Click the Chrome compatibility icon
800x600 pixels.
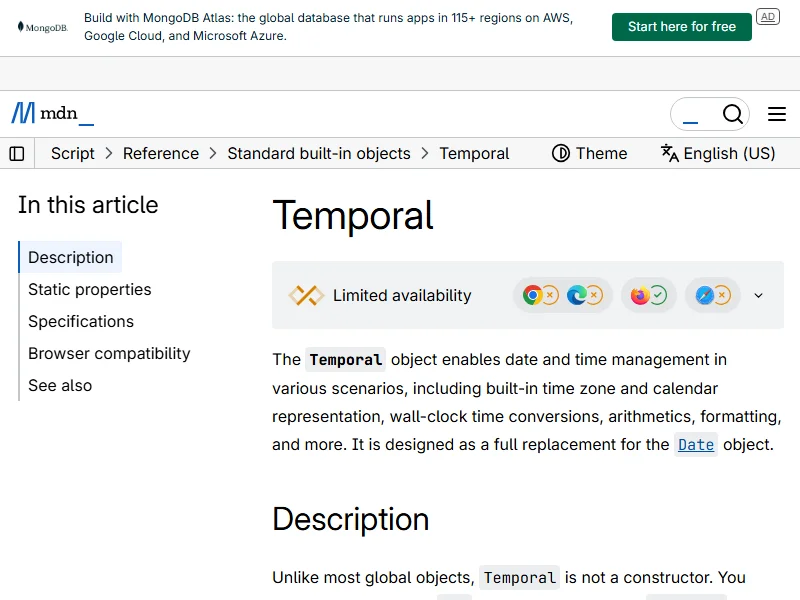[x=533, y=295]
